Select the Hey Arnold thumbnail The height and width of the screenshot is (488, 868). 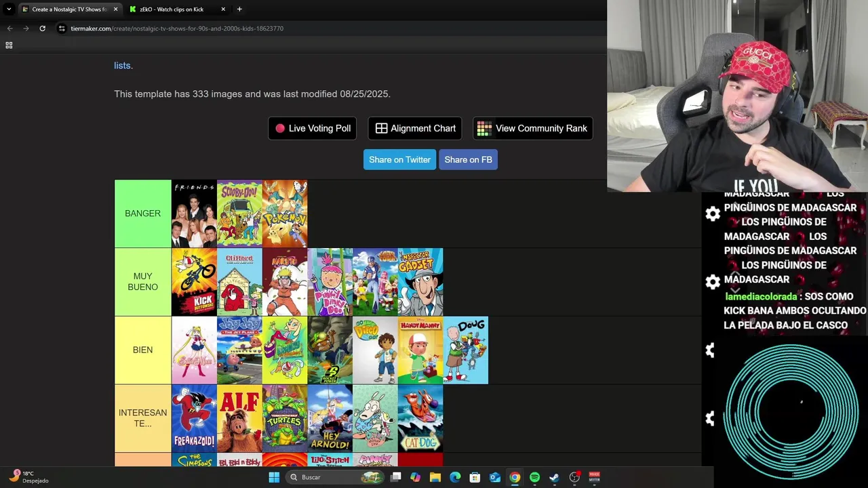click(x=330, y=418)
